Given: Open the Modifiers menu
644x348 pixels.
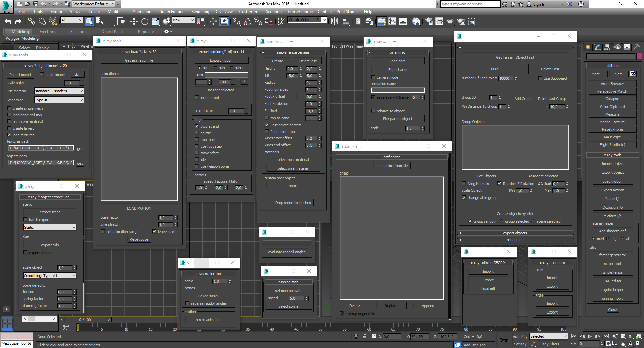Looking at the screenshot, I should (x=116, y=12).
